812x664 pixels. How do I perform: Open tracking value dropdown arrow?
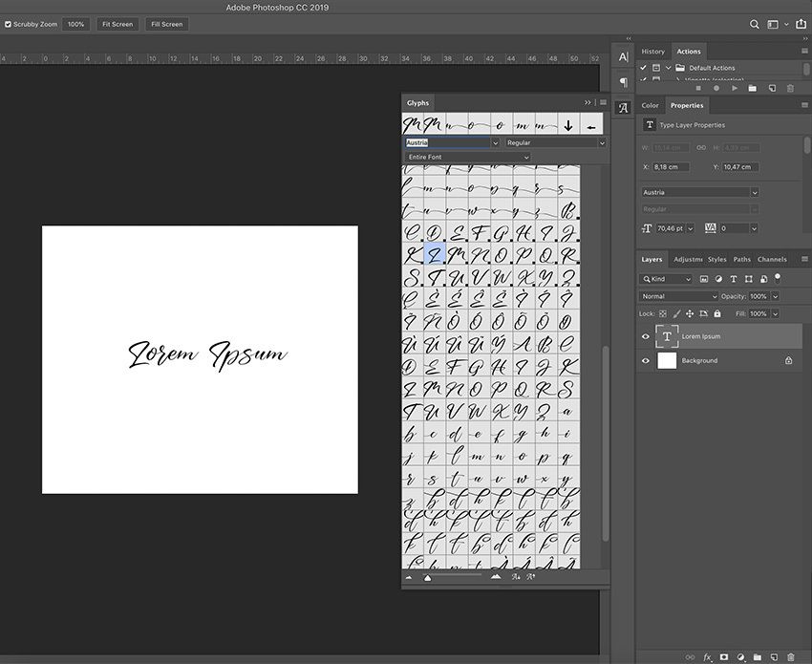coord(754,228)
